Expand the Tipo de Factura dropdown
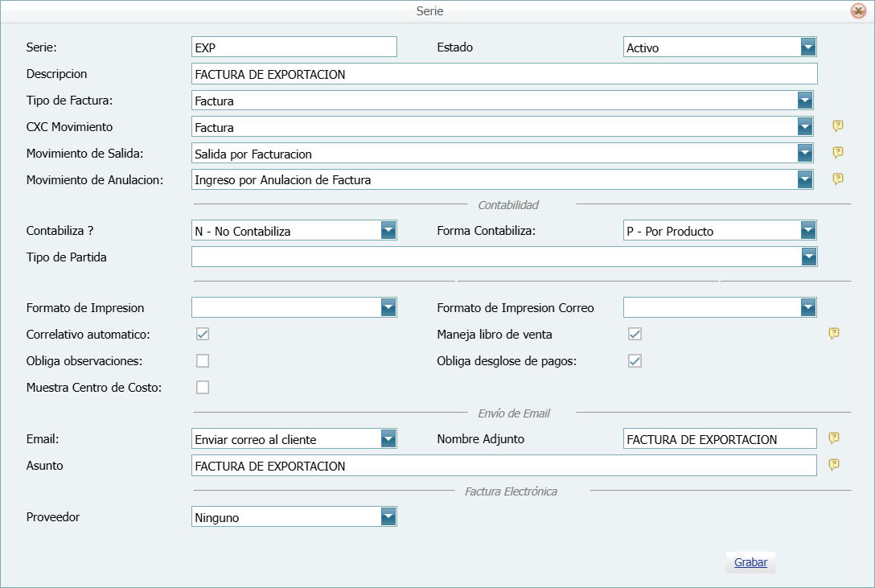This screenshot has width=875, height=588. click(804, 101)
